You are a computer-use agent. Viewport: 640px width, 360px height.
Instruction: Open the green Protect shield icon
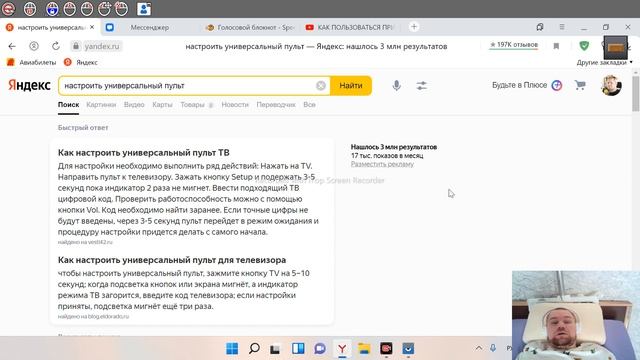(x=584, y=46)
